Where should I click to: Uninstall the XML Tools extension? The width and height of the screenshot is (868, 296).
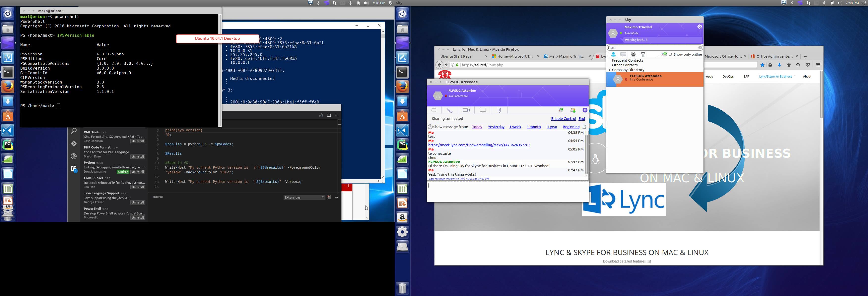138,141
